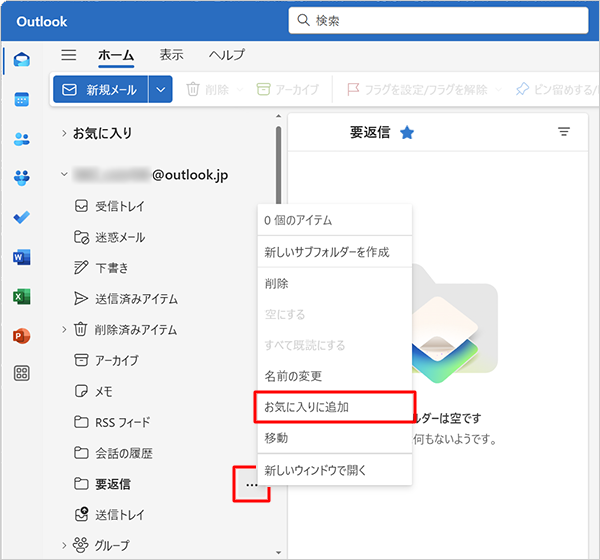Open the 受信トレイ folder
Image resolution: width=600 pixels, height=560 pixels.
coord(109,206)
